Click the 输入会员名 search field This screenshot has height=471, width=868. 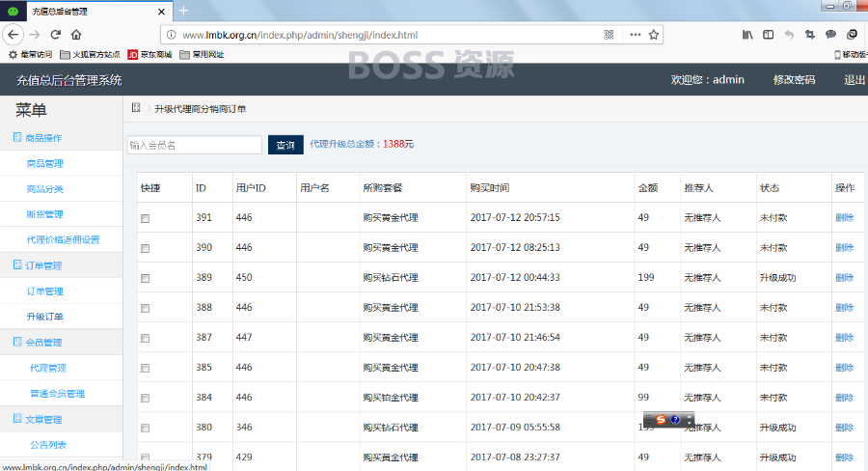pos(194,145)
